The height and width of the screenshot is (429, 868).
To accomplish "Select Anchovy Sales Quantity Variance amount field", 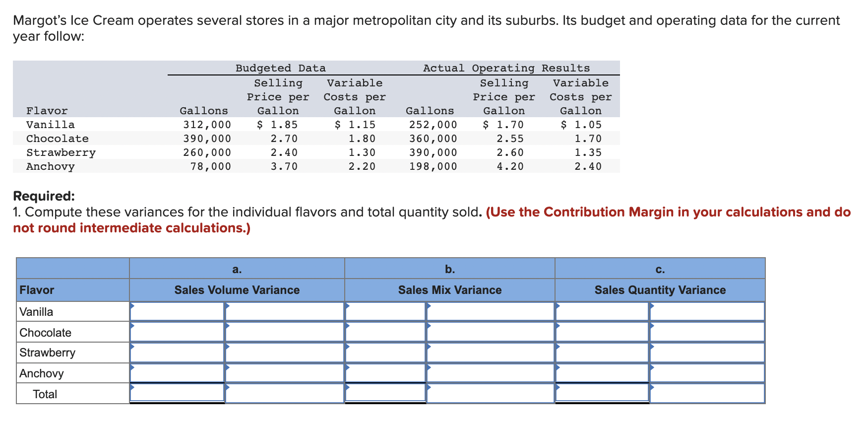I will (x=602, y=373).
